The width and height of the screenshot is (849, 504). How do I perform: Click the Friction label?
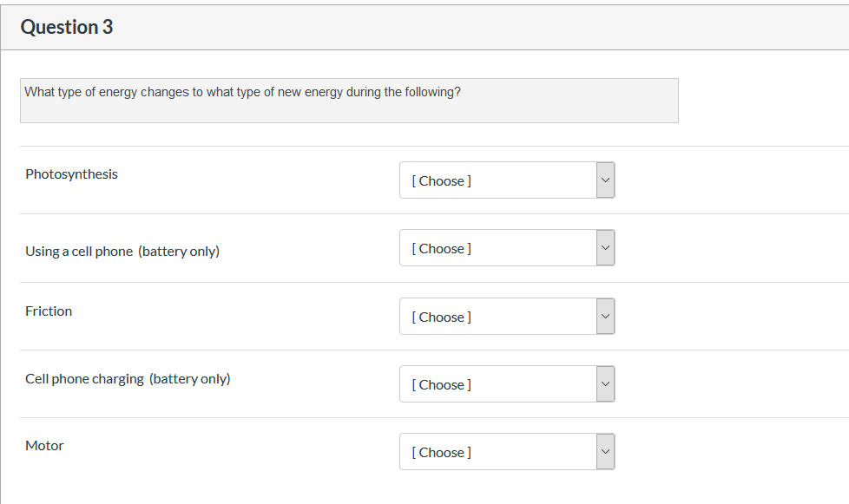(49, 311)
